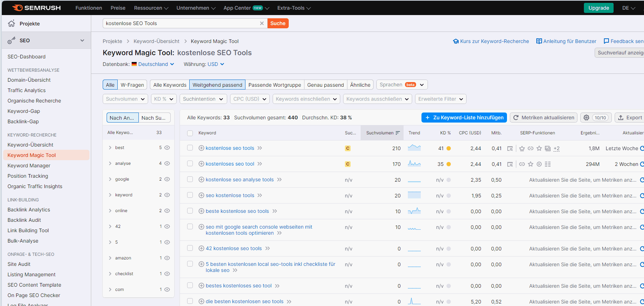Screen dimensions: 644x306
Task: Toggle eye icon for 'analyse' group
Action: [167, 163]
